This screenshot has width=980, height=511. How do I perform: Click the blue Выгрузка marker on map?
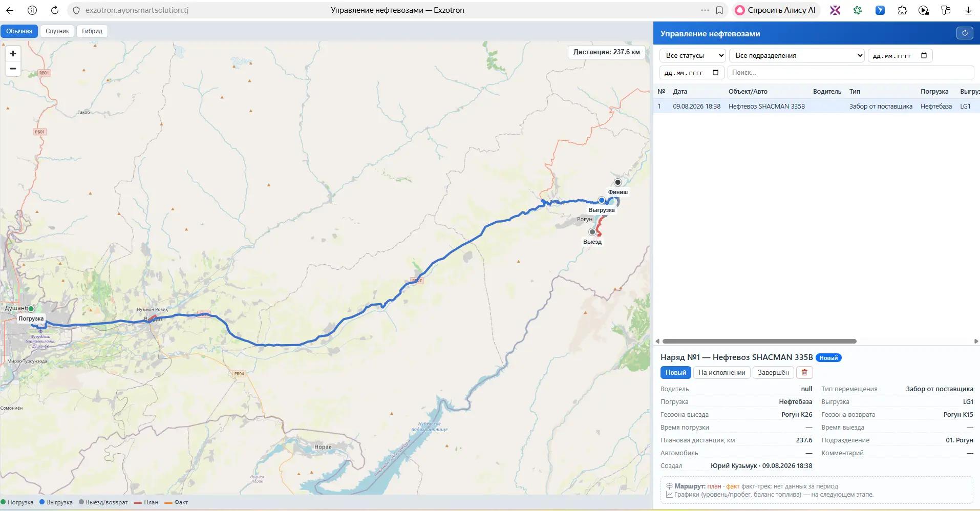pos(602,200)
